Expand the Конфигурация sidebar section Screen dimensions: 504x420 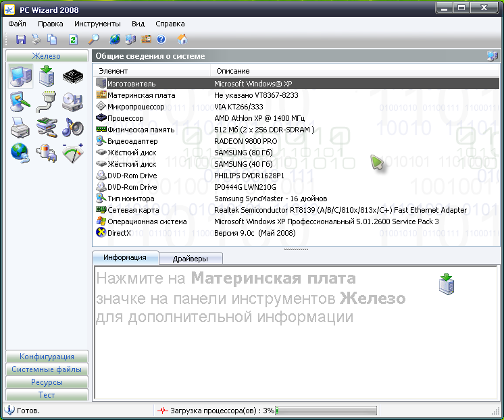(47, 357)
